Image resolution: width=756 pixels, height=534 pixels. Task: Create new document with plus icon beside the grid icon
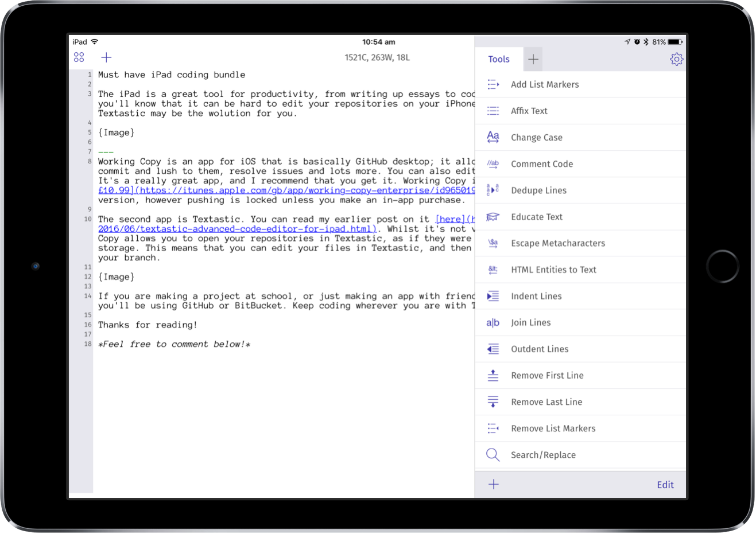tap(106, 57)
